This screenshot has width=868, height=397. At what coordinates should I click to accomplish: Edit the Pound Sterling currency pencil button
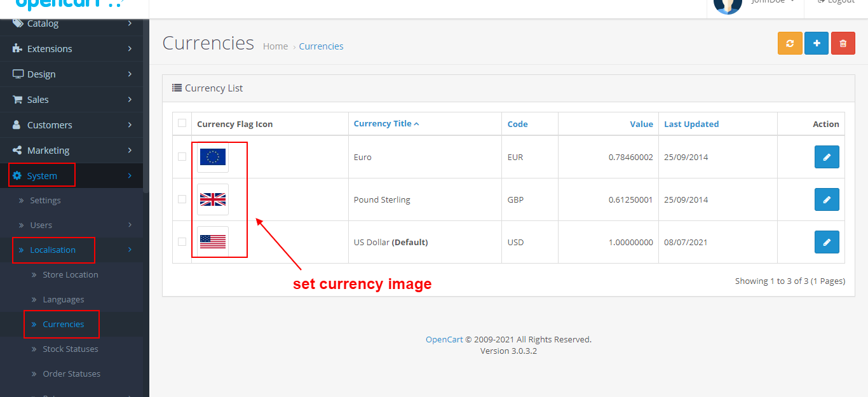click(827, 199)
